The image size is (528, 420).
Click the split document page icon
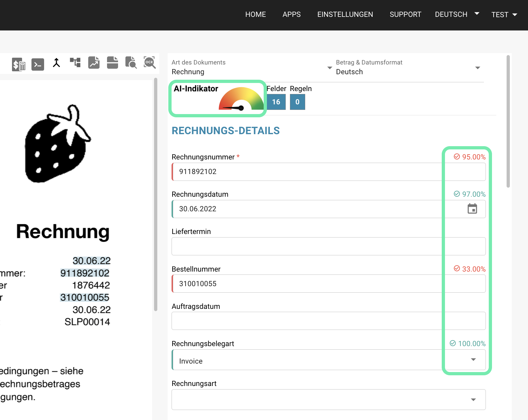click(113, 63)
